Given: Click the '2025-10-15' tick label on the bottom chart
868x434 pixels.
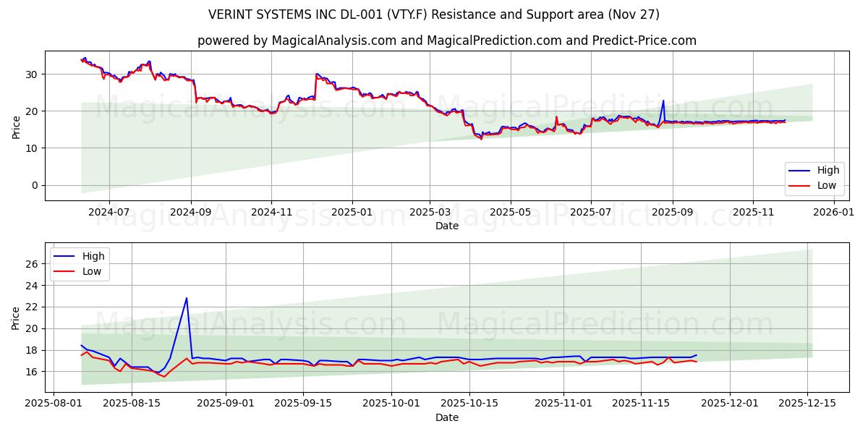Looking at the screenshot, I should (469, 404).
